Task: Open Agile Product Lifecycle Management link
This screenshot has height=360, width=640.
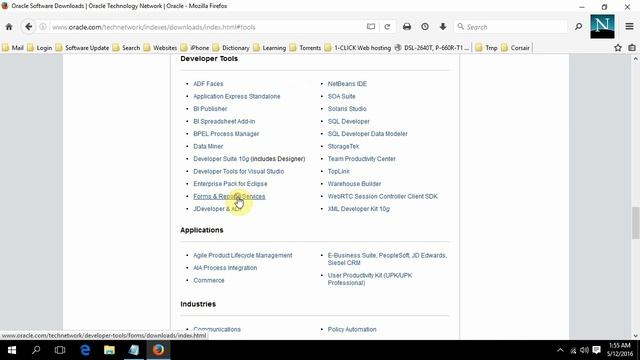Action: coord(242,256)
